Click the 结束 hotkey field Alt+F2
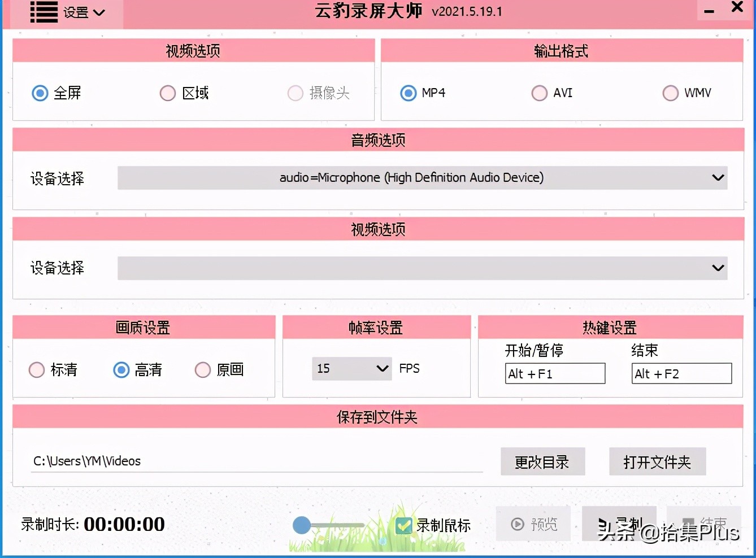Image resolution: width=756 pixels, height=558 pixels. (x=681, y=373)
